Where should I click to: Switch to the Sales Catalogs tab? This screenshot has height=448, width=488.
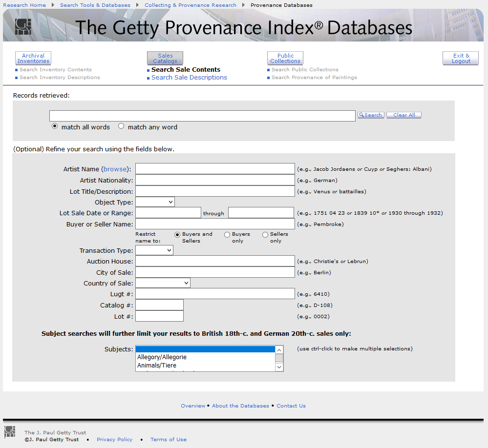(x=165, y=58)
